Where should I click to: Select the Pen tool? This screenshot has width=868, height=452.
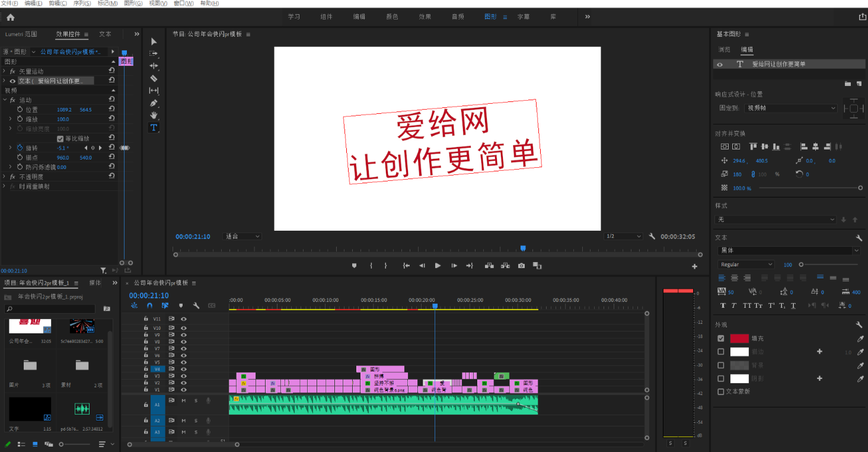point(154,103)
